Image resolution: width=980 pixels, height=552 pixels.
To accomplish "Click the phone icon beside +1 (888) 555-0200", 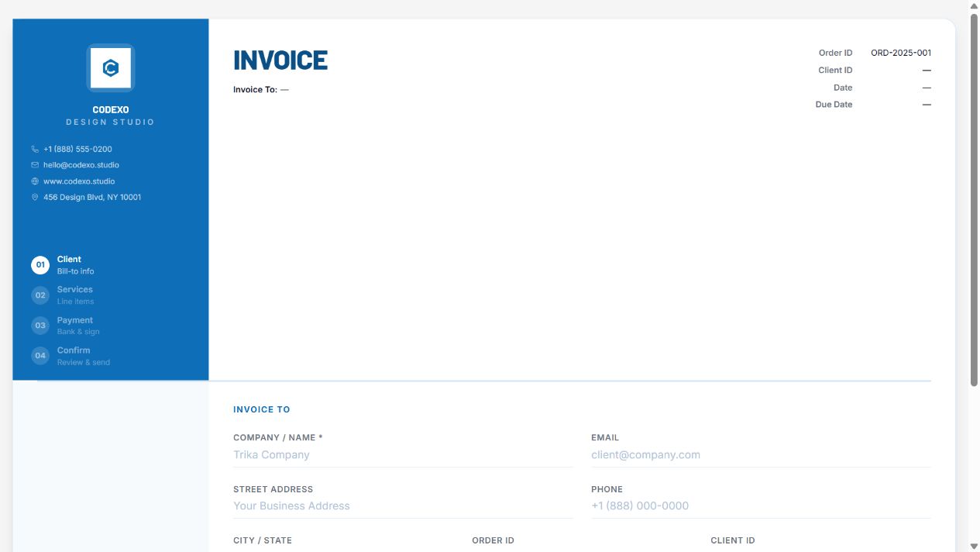I will coord(35,149).
